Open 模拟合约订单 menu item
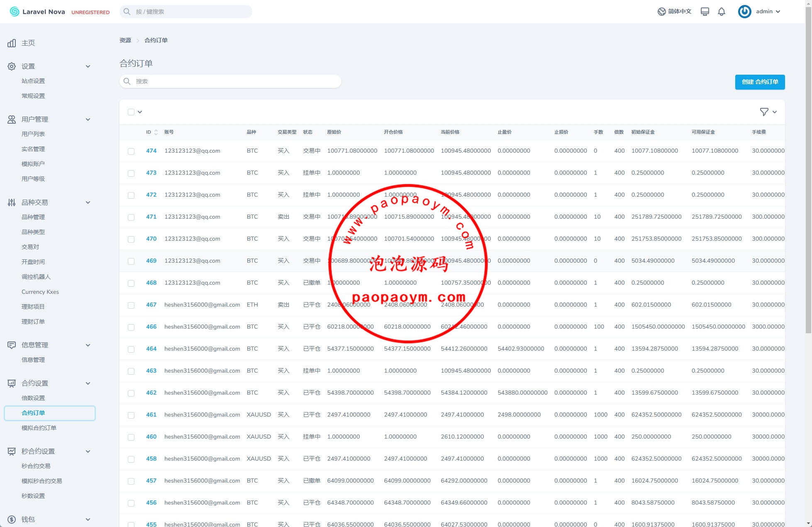 [x=39, y=428]
